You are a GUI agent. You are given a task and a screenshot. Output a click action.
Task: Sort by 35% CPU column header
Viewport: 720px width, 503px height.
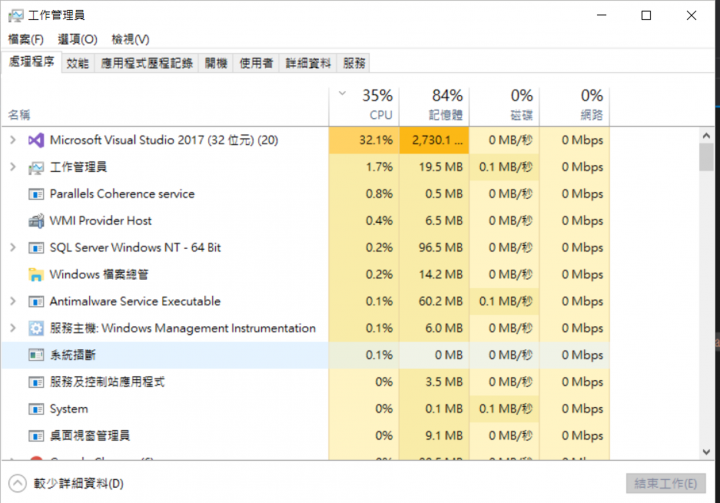[x=364, y=107]
